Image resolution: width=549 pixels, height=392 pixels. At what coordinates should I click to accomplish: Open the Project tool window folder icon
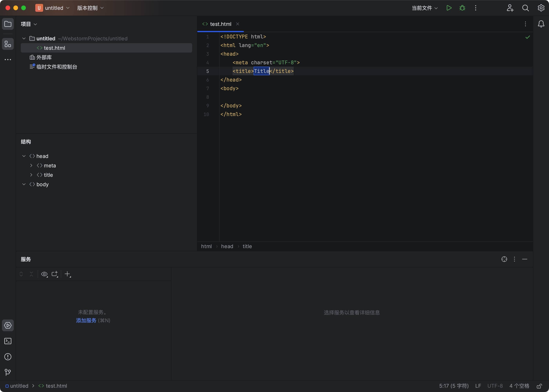(8, 24)
